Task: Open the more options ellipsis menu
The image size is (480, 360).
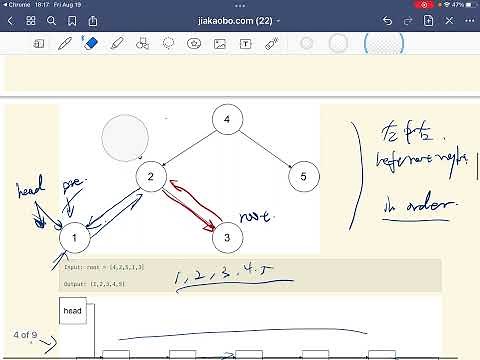Action: 470,21
